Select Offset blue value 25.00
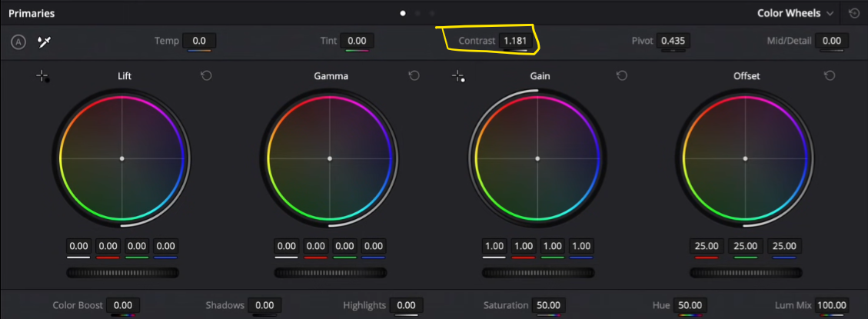The width and height of the screenshot is (868, 319). (784, 247)
